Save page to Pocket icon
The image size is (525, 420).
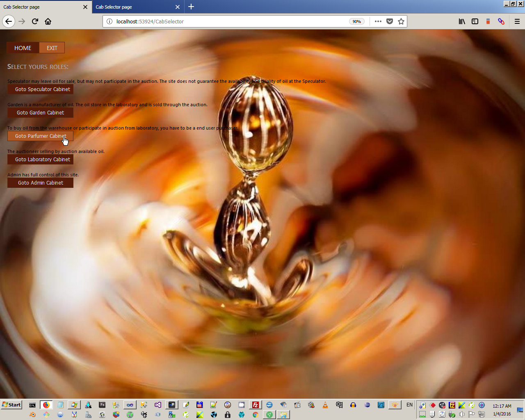pos(390,21)
